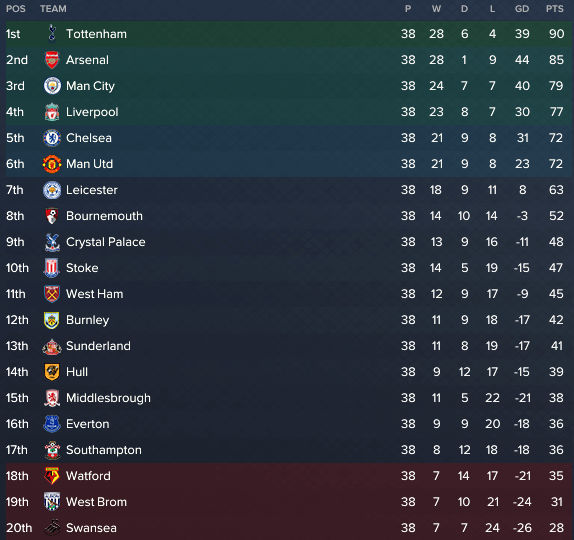This screenshot has height=540, width=574.
Task: Sort table by PTS column header
Action: (554, 9)
